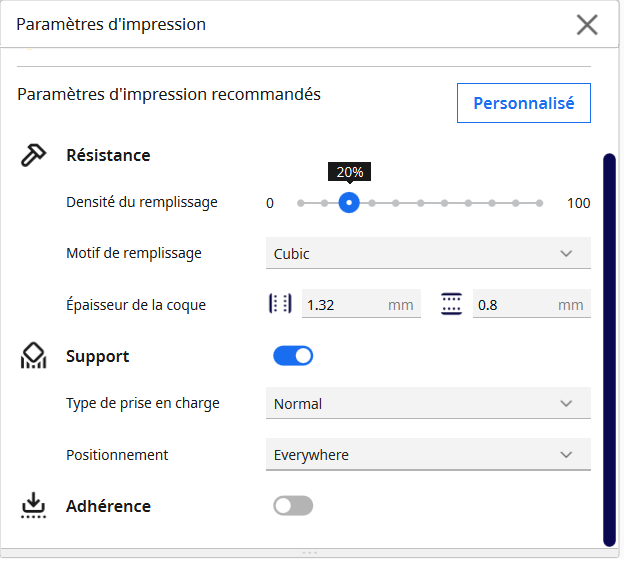Image resolution: width=624 pixels, height=565 pixels.
Task: Click the 1.32 mm wall thickness field
Action: [x=342, y=304]
